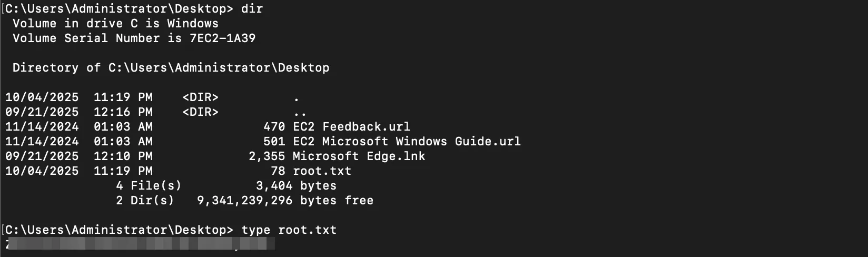Click root.txt in the directory listing

tap(322, 171)
